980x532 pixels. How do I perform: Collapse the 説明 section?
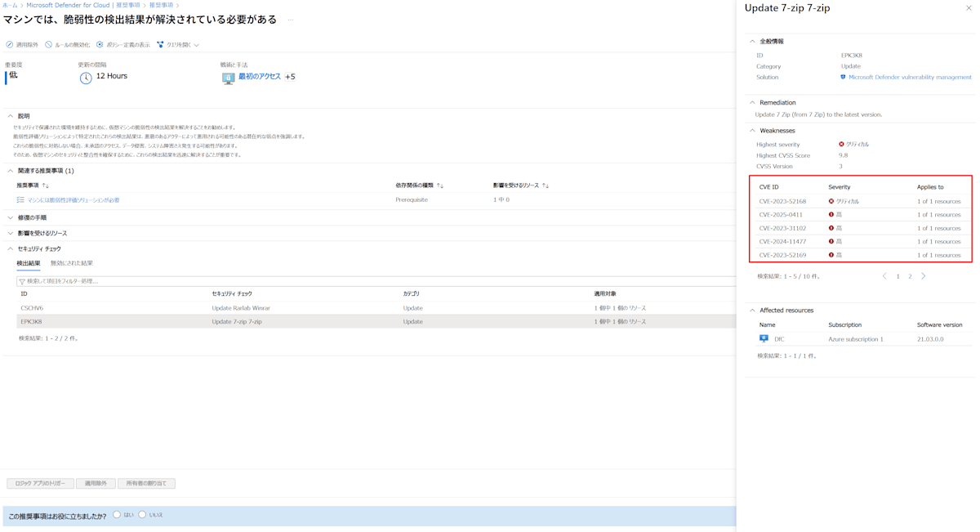[x=11, y=116]
